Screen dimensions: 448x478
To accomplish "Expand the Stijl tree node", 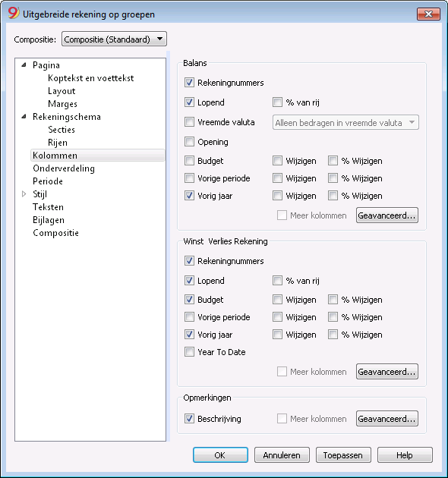I will [24, 194].
